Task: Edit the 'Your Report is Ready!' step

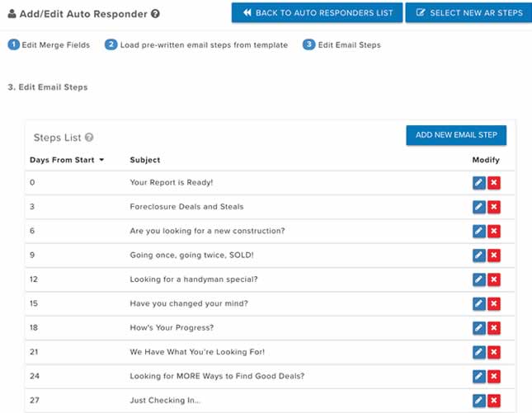Action: [478, 183]
